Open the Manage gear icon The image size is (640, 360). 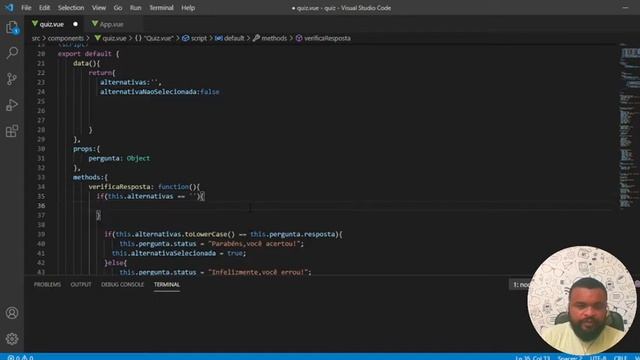pos(12,339)
